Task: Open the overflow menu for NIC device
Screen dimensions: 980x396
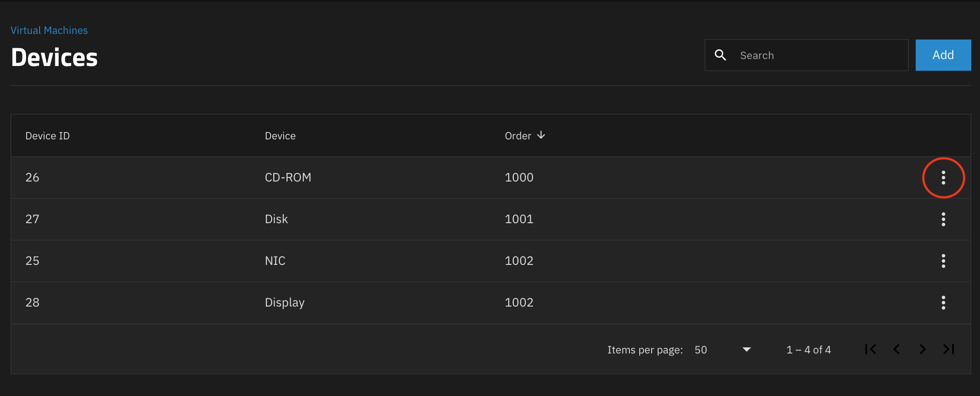Action: point(944,261)
